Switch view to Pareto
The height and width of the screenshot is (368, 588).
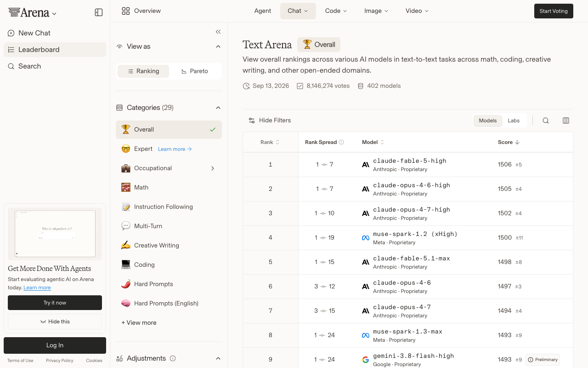click(195, 71)
